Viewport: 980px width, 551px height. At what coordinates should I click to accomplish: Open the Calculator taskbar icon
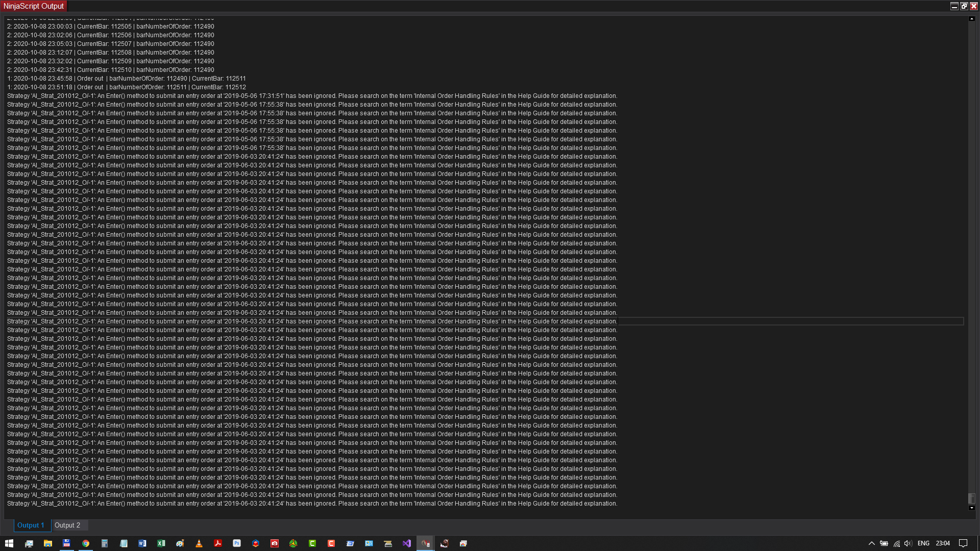105,543
